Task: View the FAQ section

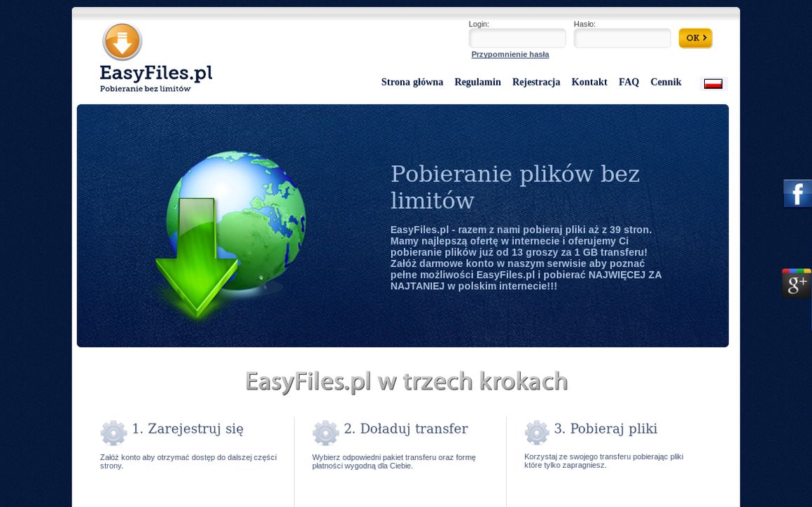Action: (x=629, y=82)
